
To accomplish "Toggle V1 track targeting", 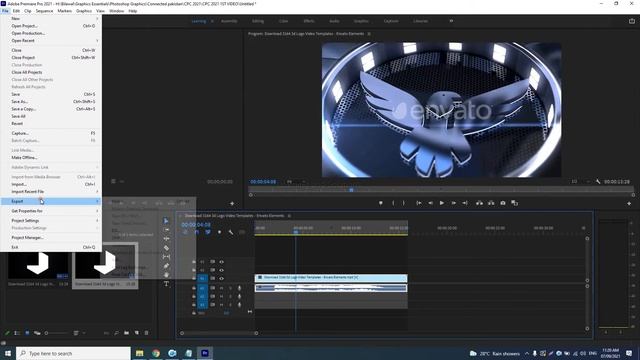I will pyautogui.click(x=202, y=278).
